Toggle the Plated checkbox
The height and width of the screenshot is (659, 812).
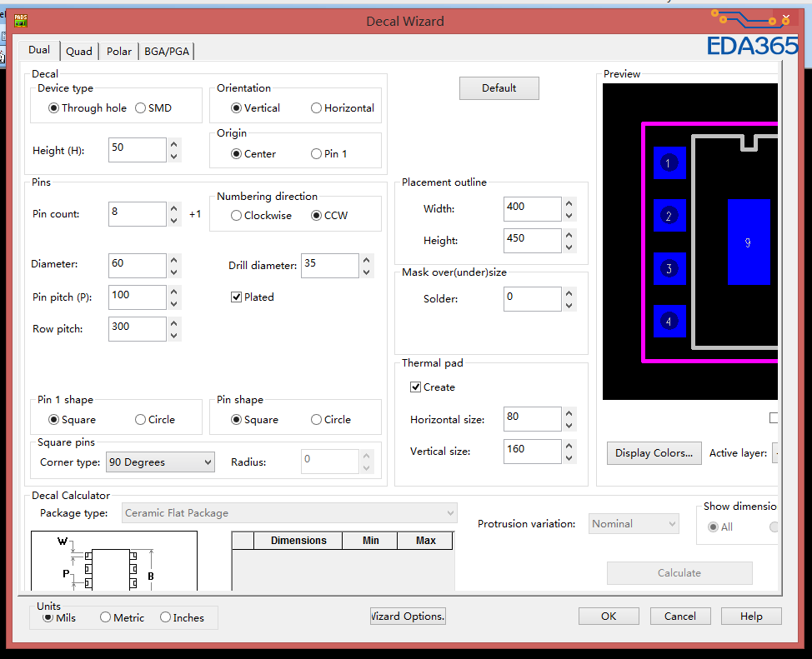click(x=253, y=297)
